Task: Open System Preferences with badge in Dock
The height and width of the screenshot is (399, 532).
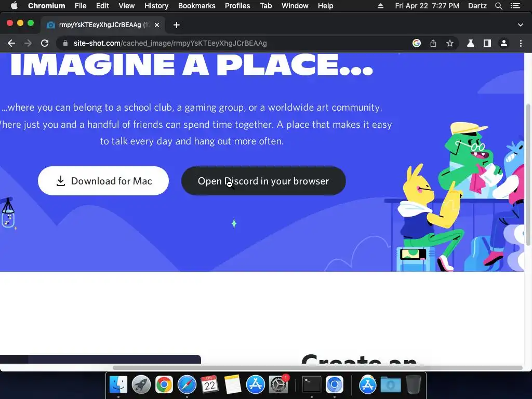Action: click(x=279, y=384)
